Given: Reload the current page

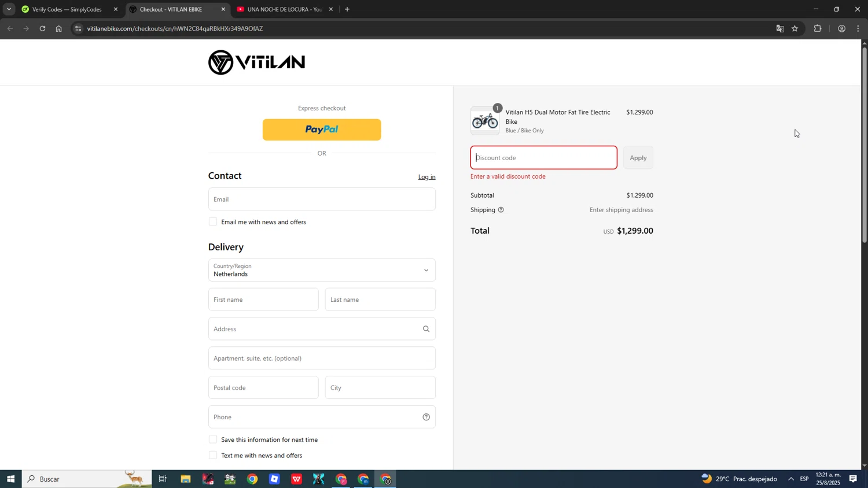Looking at the screenshot, I should coord(42,28).
